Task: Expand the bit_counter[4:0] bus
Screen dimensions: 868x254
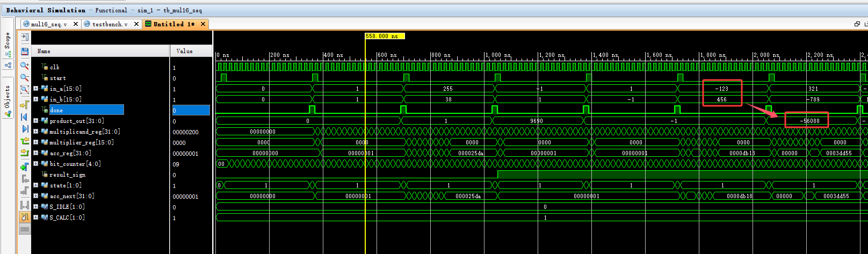Action: (x=35, y=164)
